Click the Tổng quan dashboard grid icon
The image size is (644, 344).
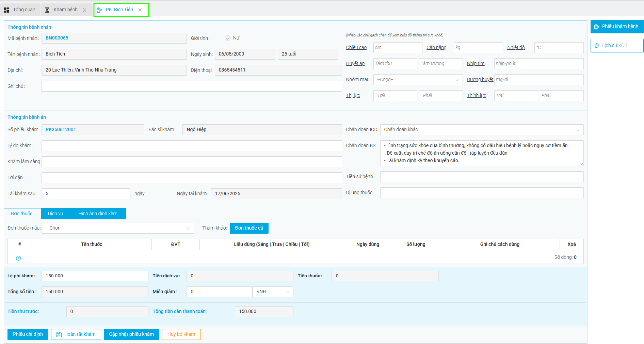tap(6, 10)
